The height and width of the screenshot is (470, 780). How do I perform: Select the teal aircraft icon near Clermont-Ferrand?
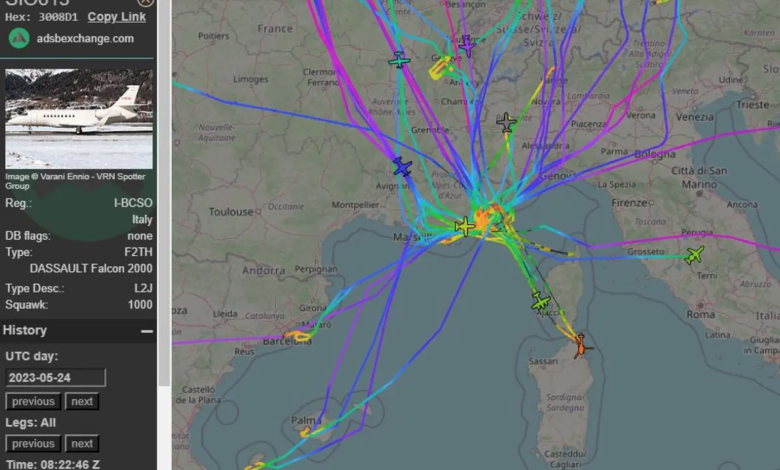399,61
